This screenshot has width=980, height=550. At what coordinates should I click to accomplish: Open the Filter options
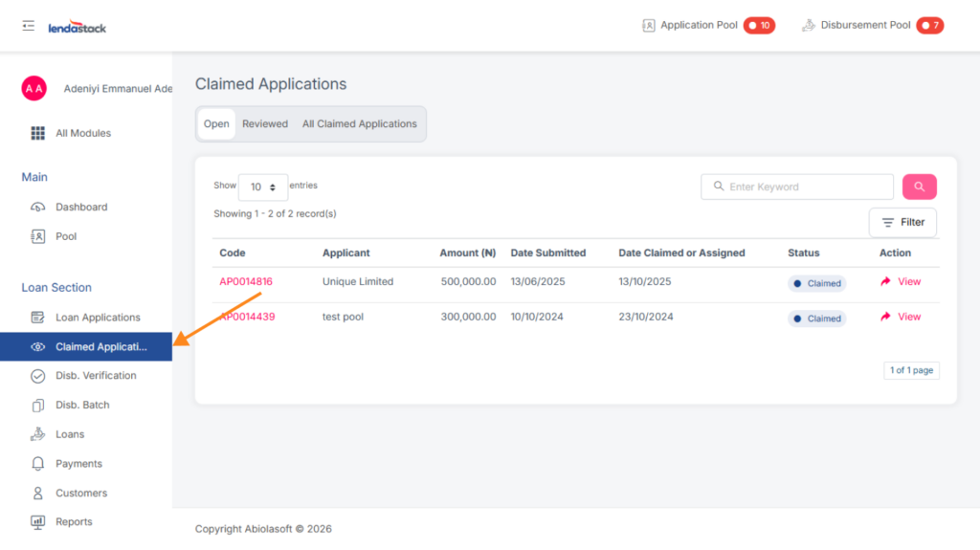pos(902,222)
